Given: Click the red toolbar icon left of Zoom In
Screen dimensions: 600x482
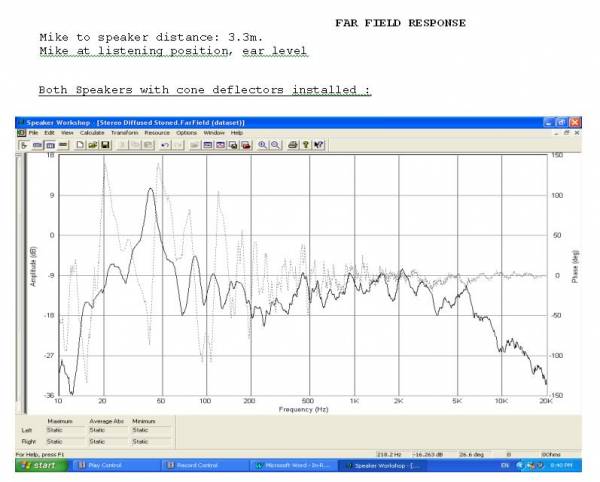Looking at the screenshot, I should pos(246,145).
